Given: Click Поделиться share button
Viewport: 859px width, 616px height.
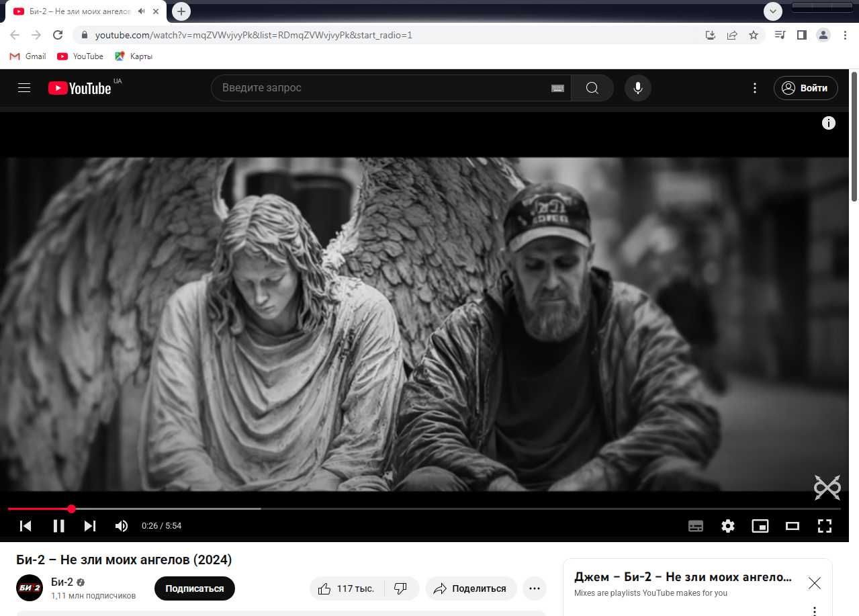Looking at the screenshot, I should click(x=471, y=588).
